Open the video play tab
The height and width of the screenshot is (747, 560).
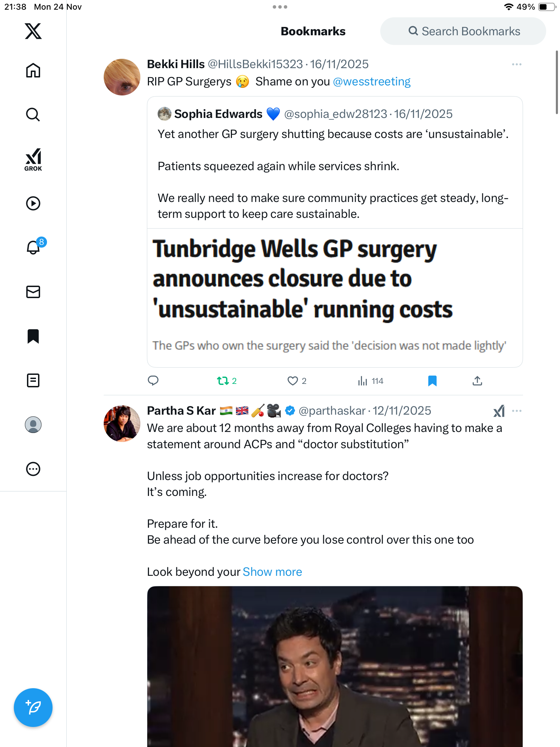[33, 203]
